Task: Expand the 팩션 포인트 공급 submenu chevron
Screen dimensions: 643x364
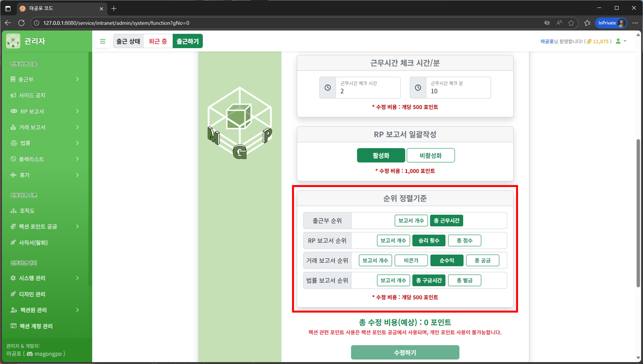Action: (x=77, y=226)
